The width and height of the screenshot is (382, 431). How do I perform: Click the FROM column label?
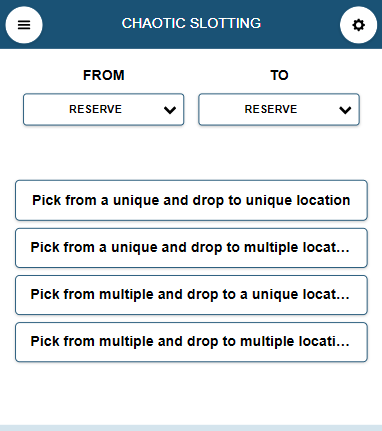coord(104,75)
